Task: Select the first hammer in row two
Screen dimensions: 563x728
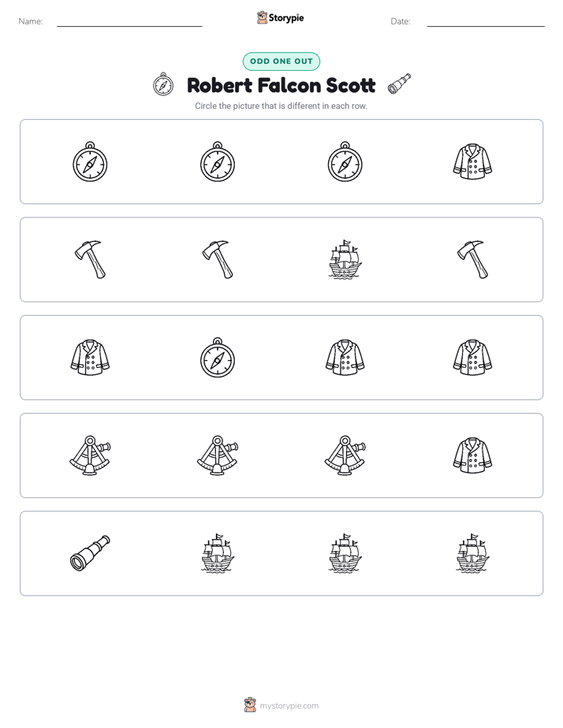Action: point(90,259)
